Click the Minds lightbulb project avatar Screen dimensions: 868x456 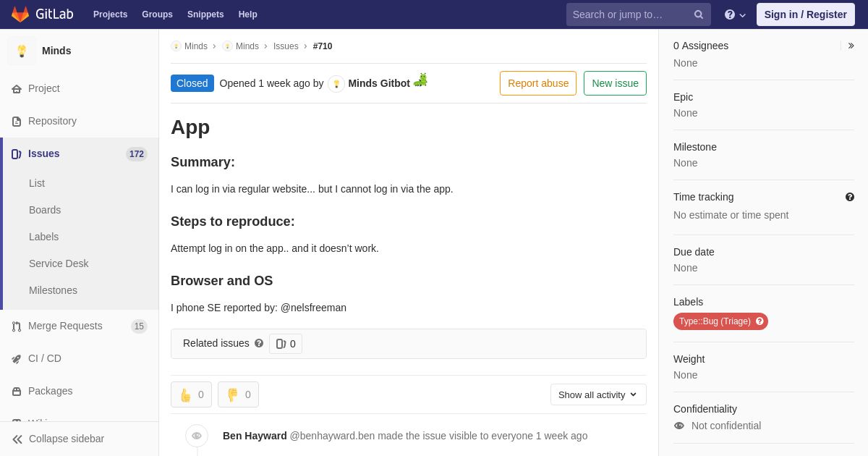coord(22,51)
